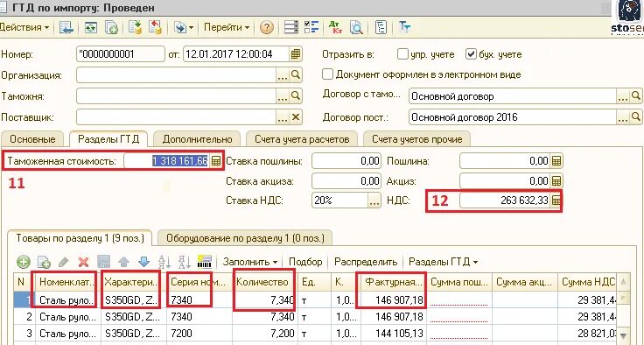Click the unpost document icon with red arrow
644x345 pixels.
[155, 27]
